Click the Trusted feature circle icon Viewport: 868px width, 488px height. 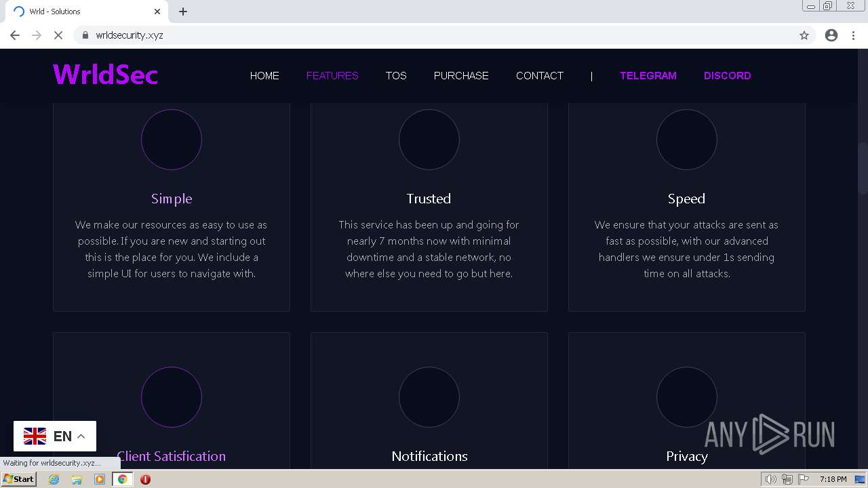tap(429, 140)
